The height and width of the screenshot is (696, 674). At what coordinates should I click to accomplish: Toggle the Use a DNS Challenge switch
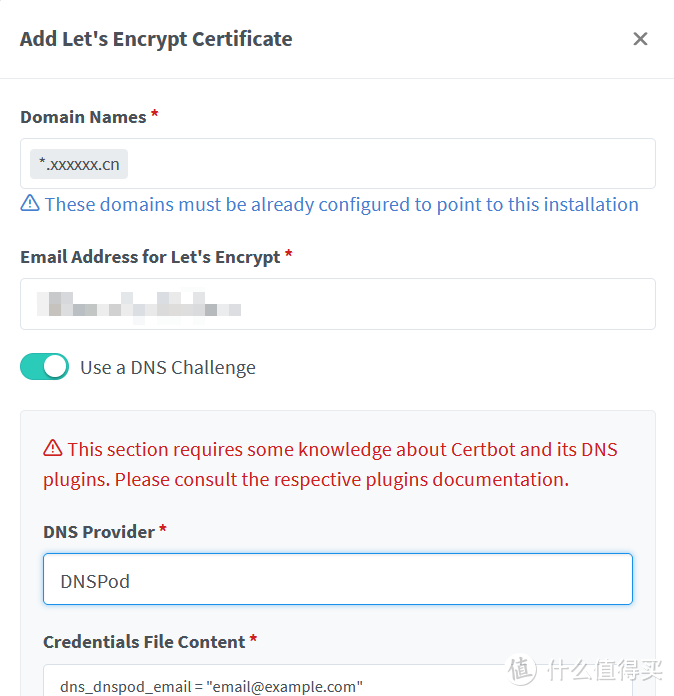[x=45, y=367]
